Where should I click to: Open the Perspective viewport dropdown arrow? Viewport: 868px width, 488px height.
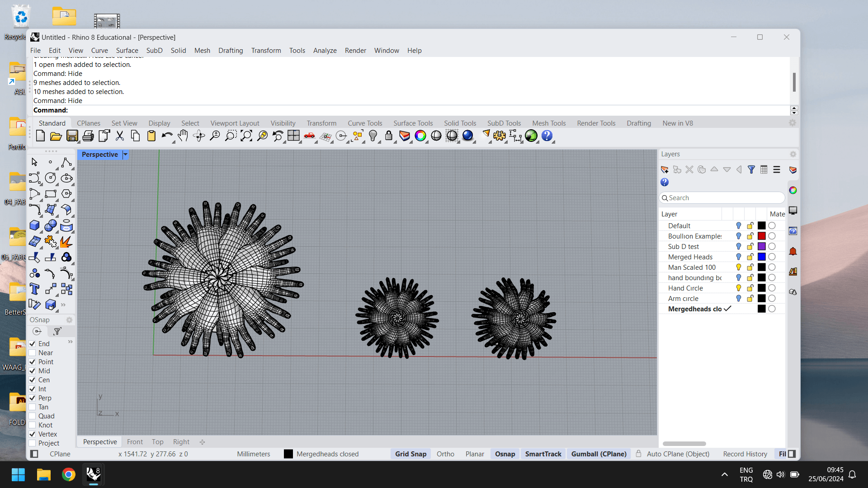coord(126,155)
